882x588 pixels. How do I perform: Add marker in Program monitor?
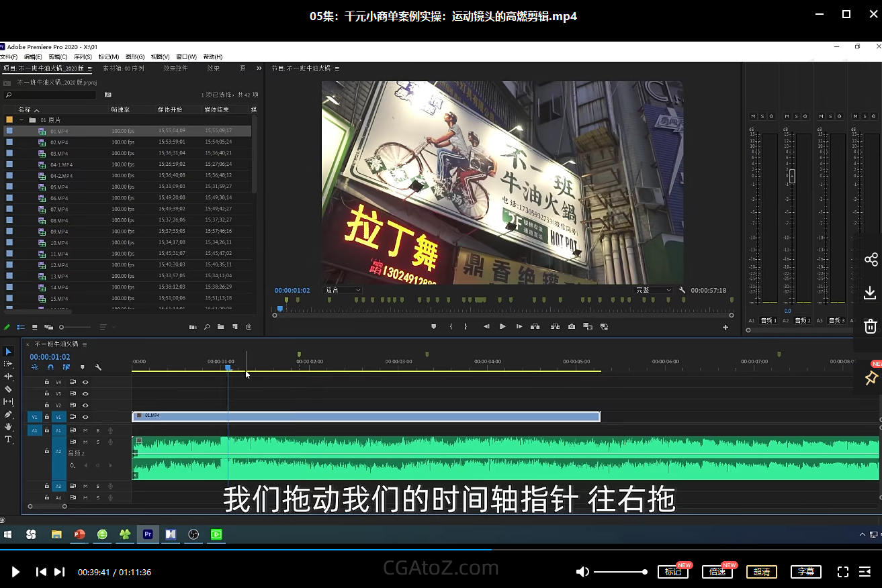(x=433, y=327)
